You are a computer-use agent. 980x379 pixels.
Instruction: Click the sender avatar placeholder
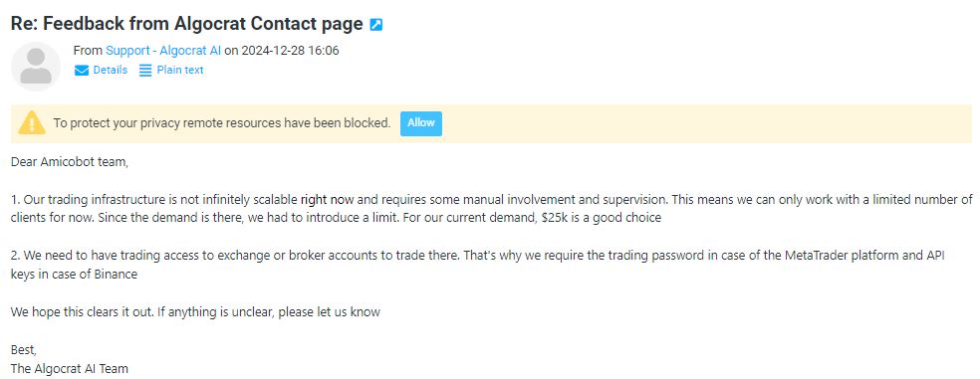pyautogui.click(x=36, y=67)
